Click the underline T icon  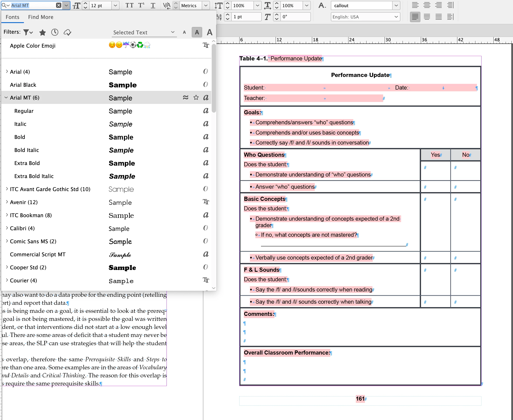(153, 5)
